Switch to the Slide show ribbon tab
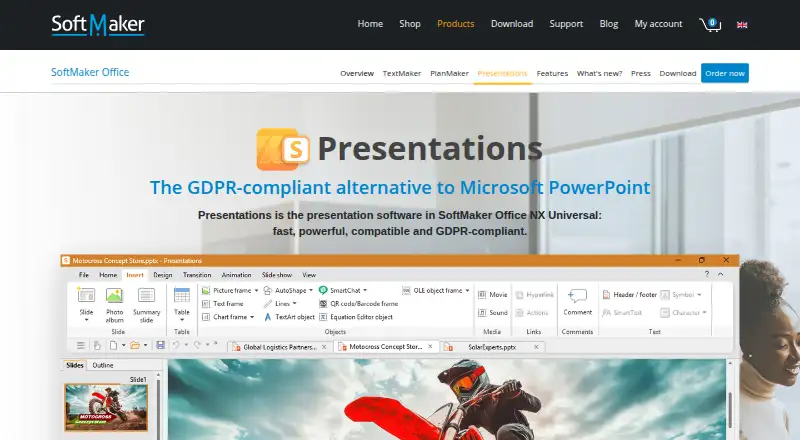This screenshot has height=440, width=800. pyautogui.click(x=277, y=275)
